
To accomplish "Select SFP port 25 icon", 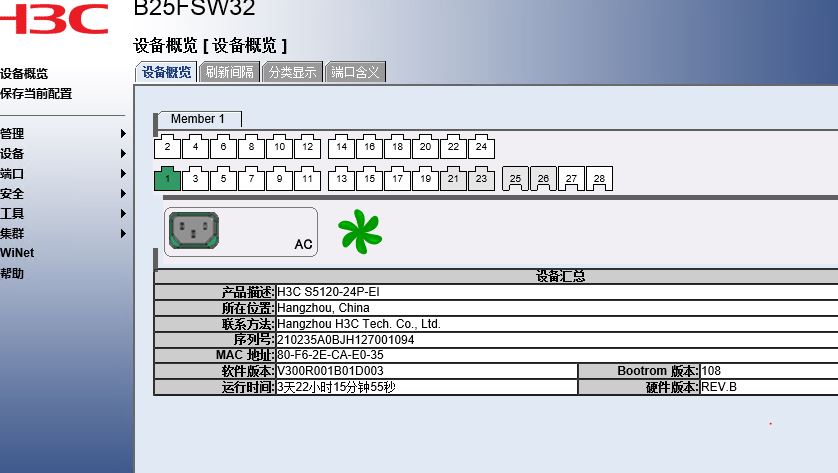I will coord(515,179).
